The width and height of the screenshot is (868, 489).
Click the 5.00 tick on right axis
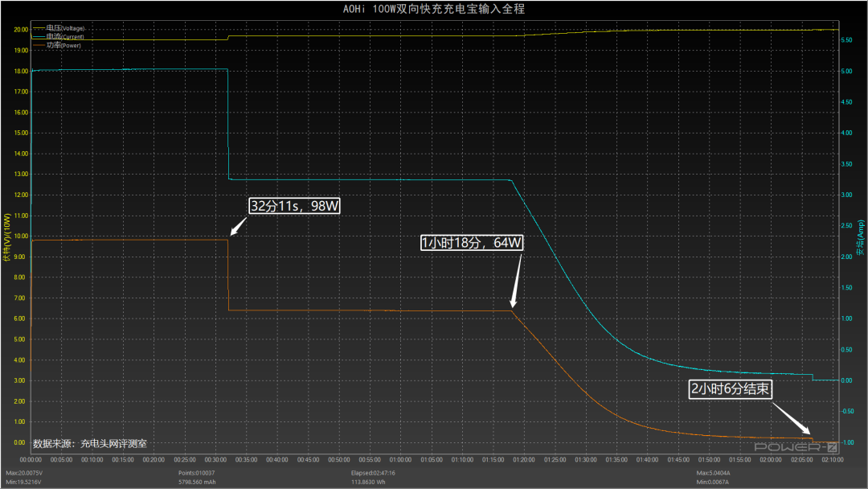tap(846, 72)
